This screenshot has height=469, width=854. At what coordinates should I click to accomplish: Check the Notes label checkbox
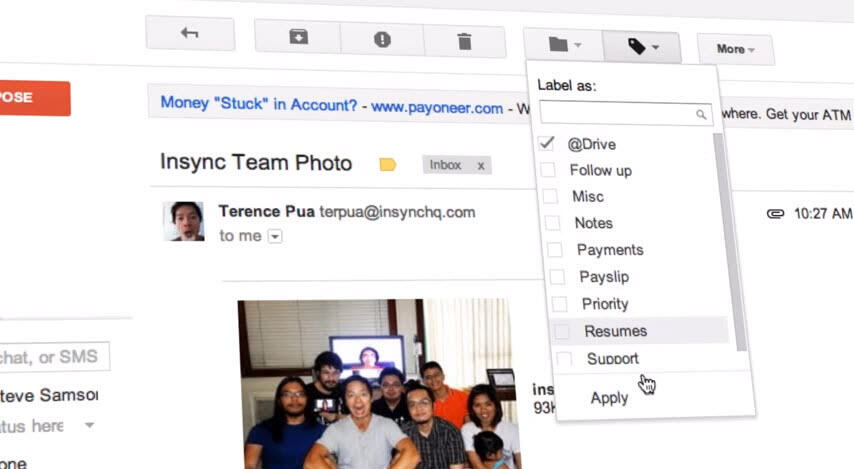[552, 222]
